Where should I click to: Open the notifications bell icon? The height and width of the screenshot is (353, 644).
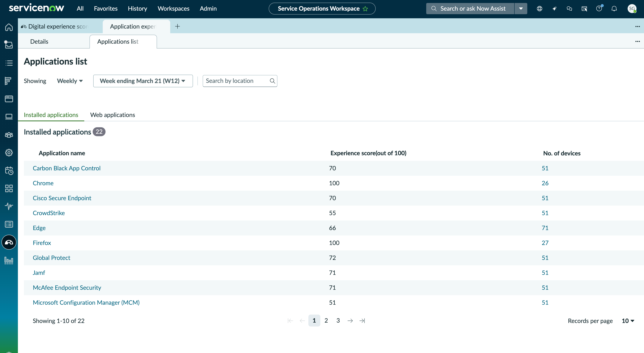614,9
